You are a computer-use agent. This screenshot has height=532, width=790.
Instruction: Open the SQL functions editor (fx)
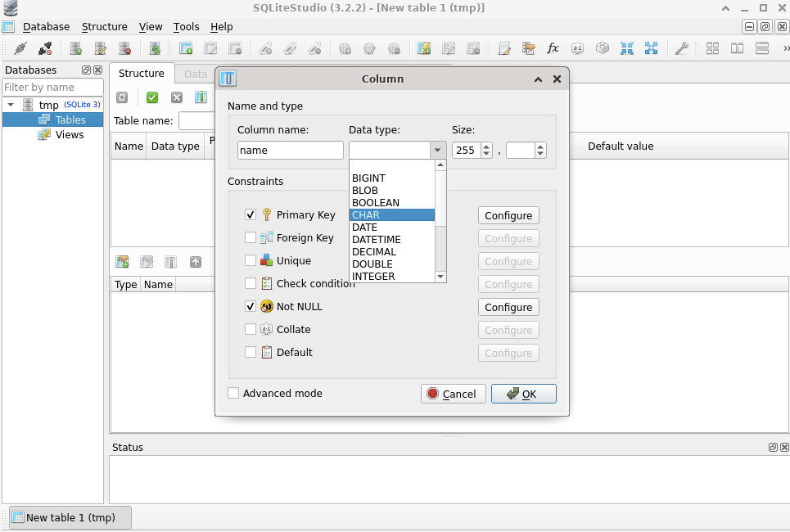tap(553, 47)
